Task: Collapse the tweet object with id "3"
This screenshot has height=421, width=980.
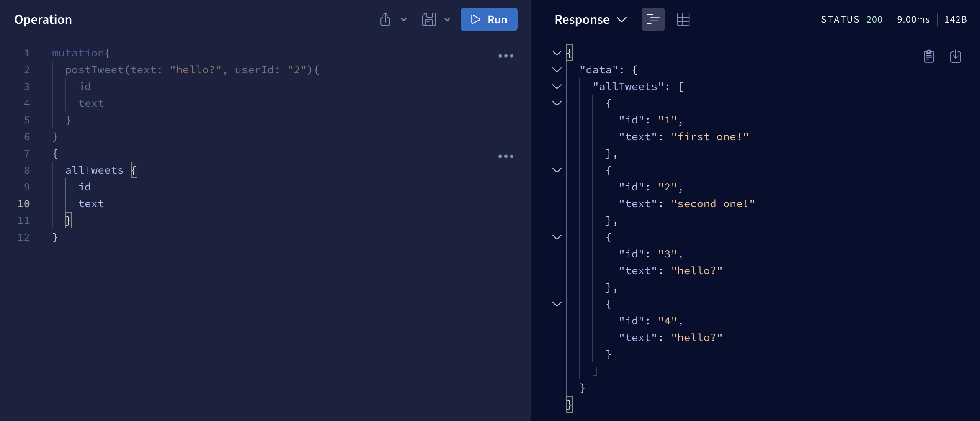Action: pyautogui.click(x=557, y=237)
